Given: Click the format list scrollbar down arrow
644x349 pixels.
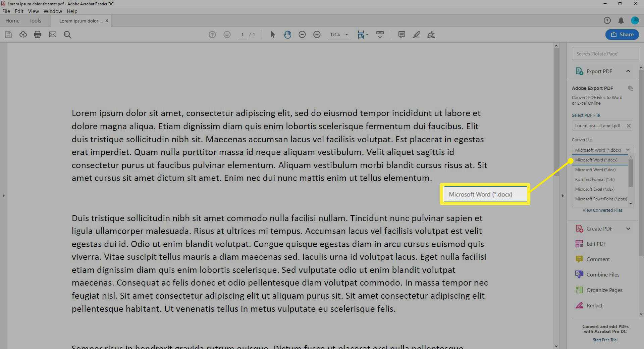Looking at the screenshot, I should click(631, 204).
